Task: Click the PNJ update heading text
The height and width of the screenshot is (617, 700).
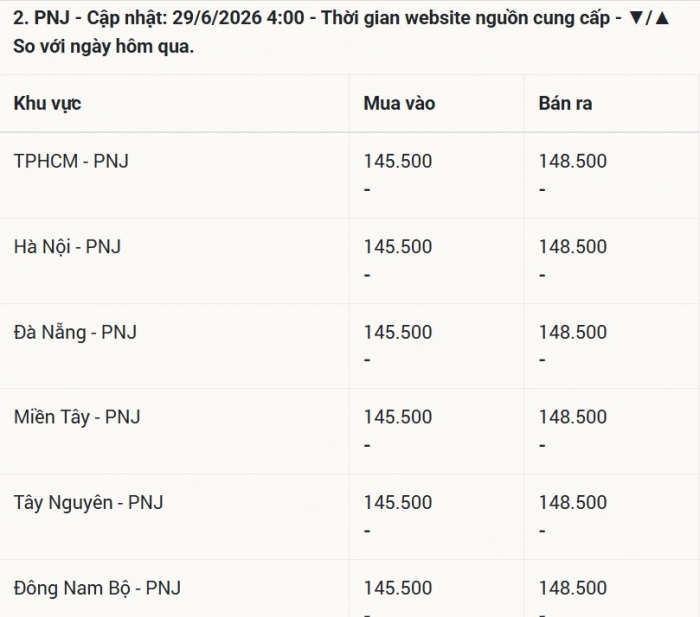Action: [342, 32]
